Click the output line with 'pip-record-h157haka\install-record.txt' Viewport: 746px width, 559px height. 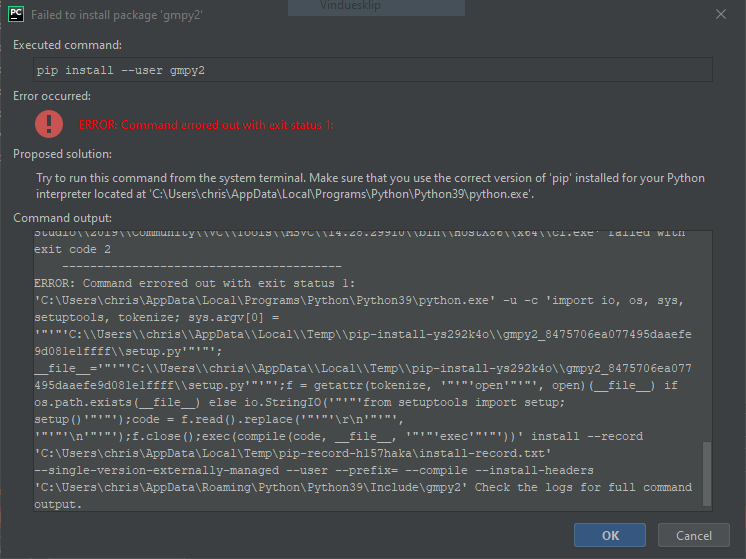click(x=293, y=453)
